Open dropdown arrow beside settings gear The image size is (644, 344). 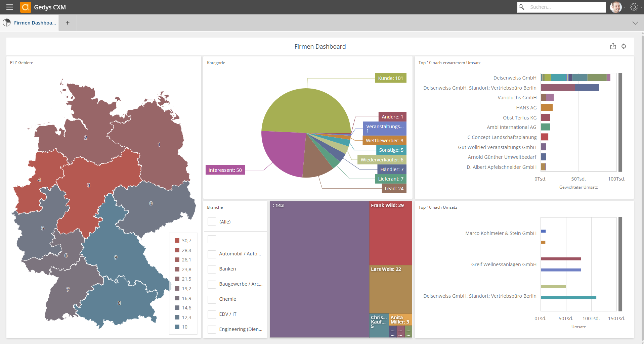pos(641,7)
